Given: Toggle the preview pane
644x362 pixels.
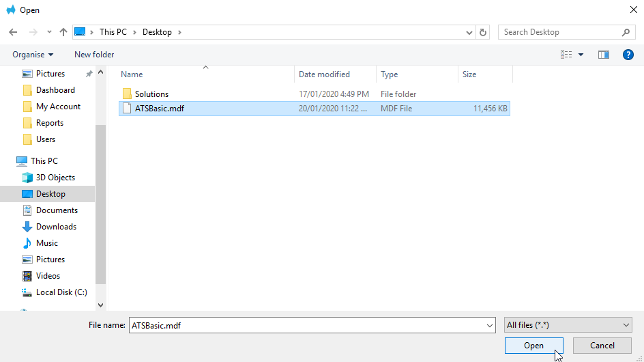Looking at the screenshot, I should (x=603, y=55).
